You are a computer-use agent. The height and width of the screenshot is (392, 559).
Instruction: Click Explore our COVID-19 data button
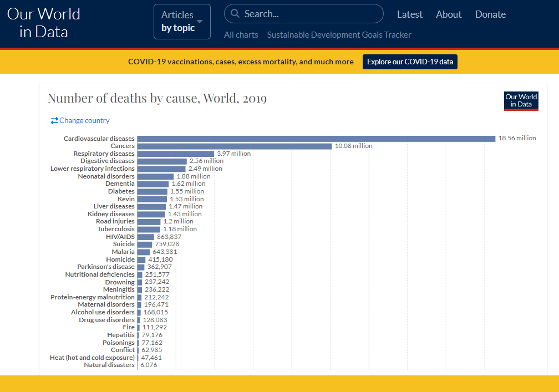[x=410, y=62]
